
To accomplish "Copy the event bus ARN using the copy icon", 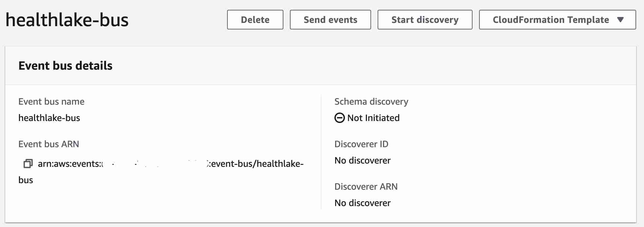I will 28,164.
